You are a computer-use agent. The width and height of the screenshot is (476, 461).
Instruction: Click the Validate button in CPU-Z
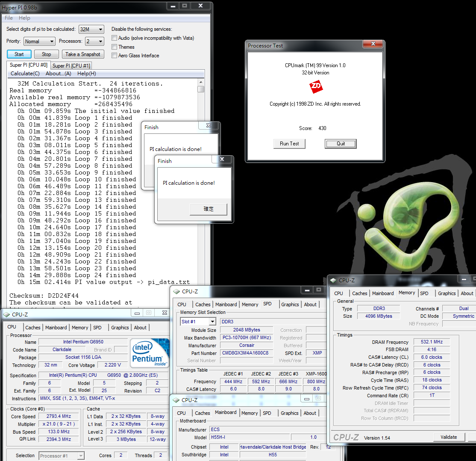449,437
